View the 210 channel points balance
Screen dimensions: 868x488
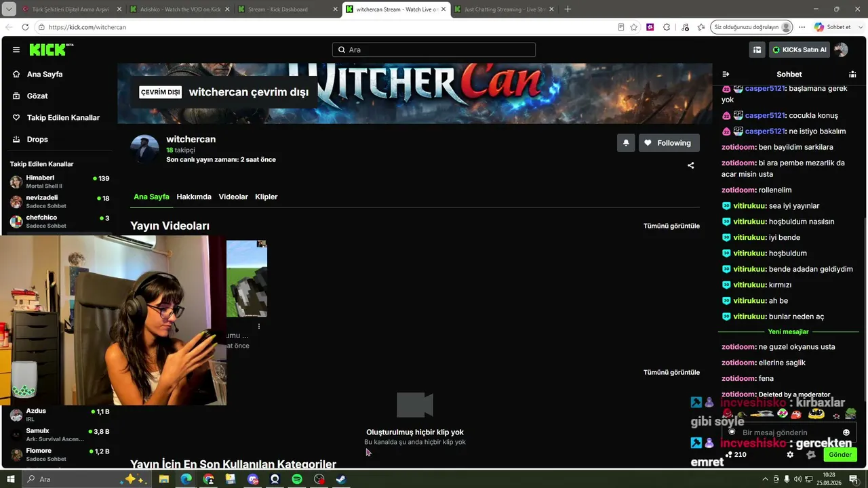pos(736,455)
